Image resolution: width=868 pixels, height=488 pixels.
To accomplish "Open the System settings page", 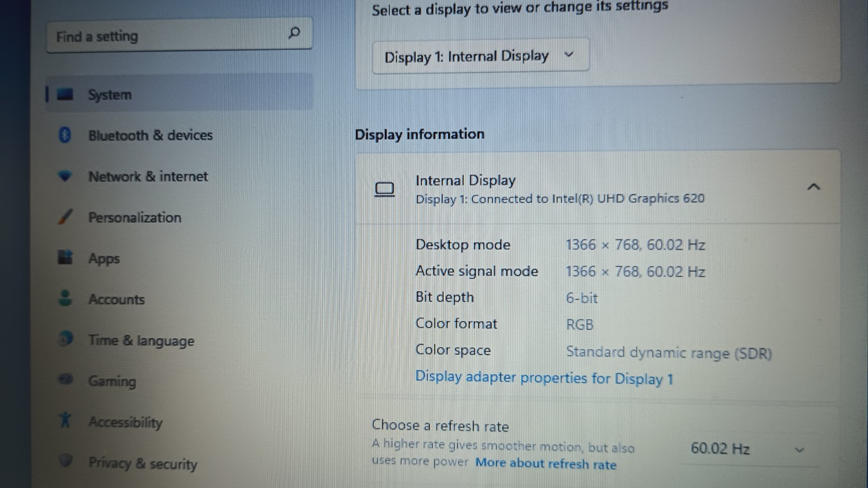I will (179, 93).
